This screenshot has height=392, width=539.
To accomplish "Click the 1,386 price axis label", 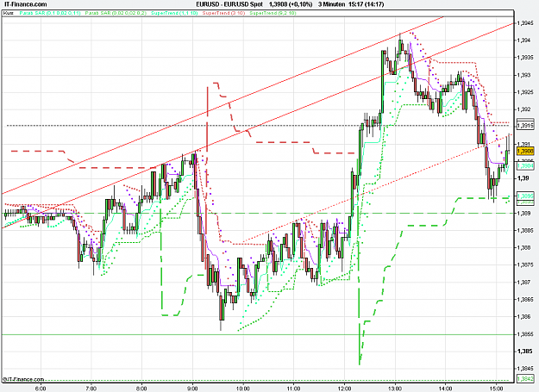I will click(523, 316).
